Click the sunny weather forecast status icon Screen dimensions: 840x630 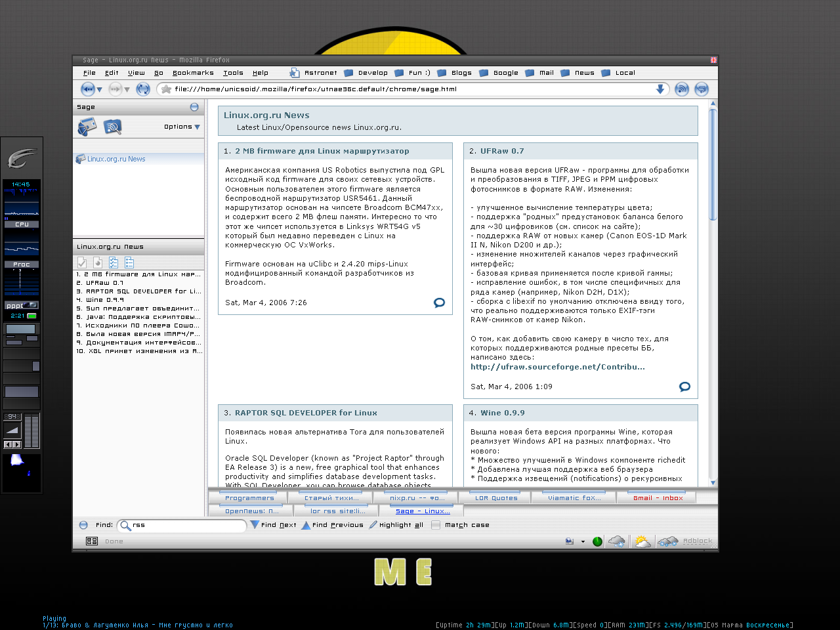click(x=642, y=541)
